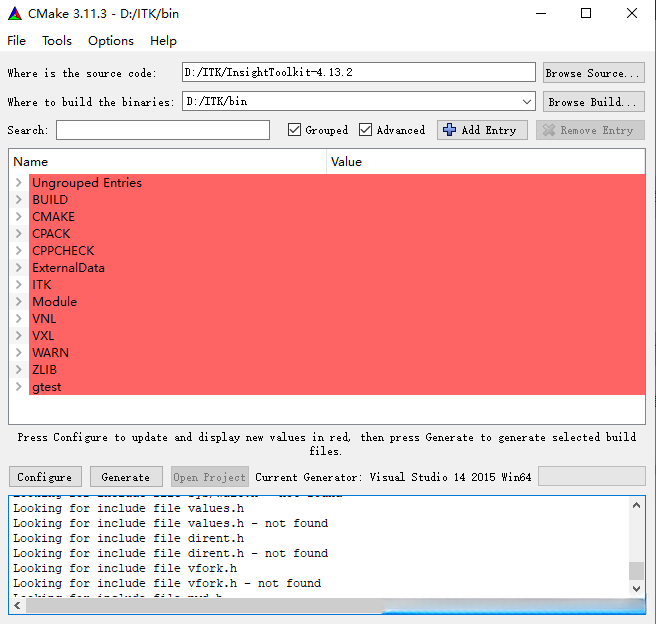The width and height of the screenshot is (656, 624).
Task: Minimize the CMake window
Action: (541, 13)
